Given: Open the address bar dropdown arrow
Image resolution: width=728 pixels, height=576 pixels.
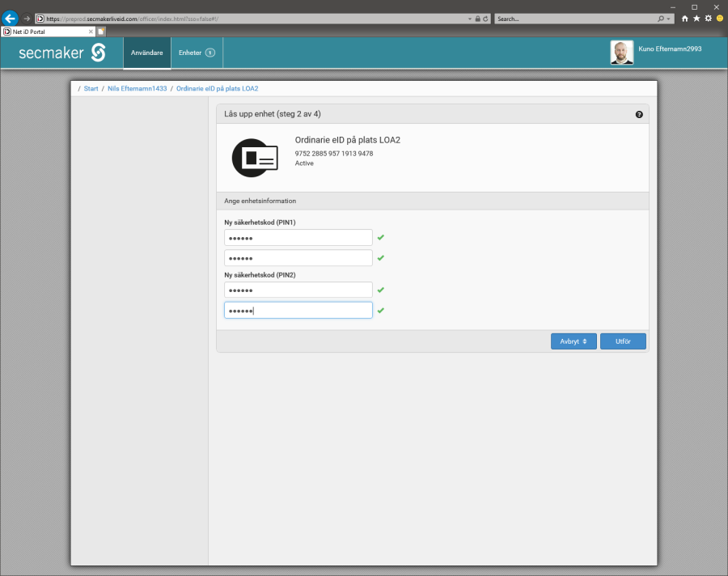Looking at the screenshot, I should 470,19.
